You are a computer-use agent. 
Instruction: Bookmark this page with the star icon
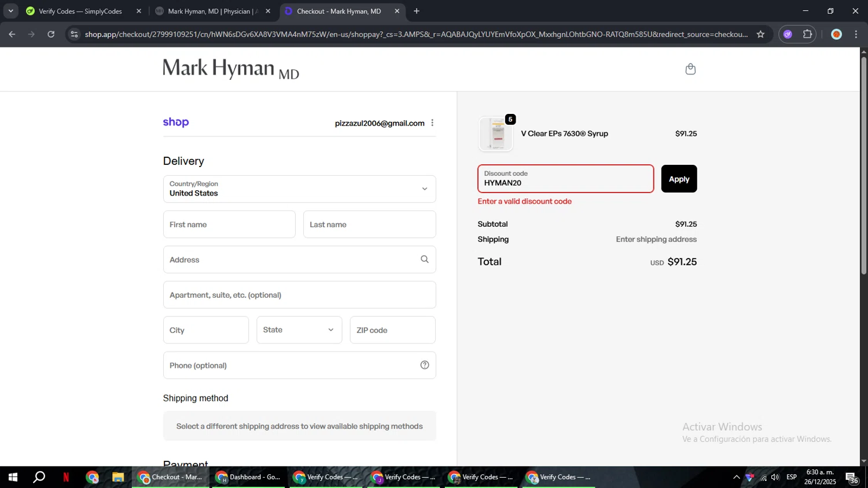(760, 34)
